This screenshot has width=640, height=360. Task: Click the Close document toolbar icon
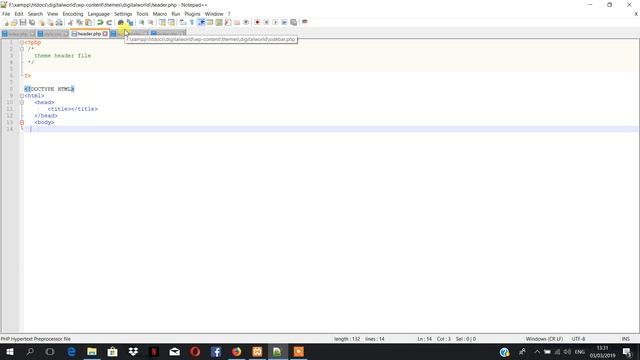click(x=42, y=22)
